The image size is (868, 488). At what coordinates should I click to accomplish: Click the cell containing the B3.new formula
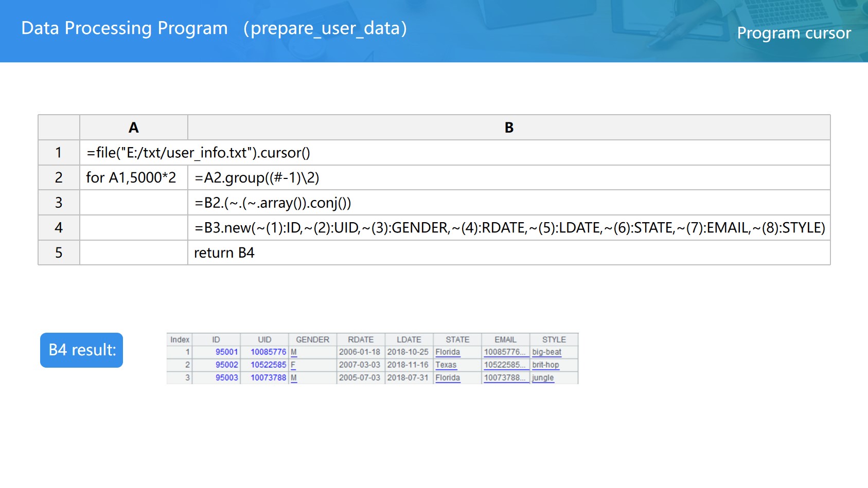point(508,228)
